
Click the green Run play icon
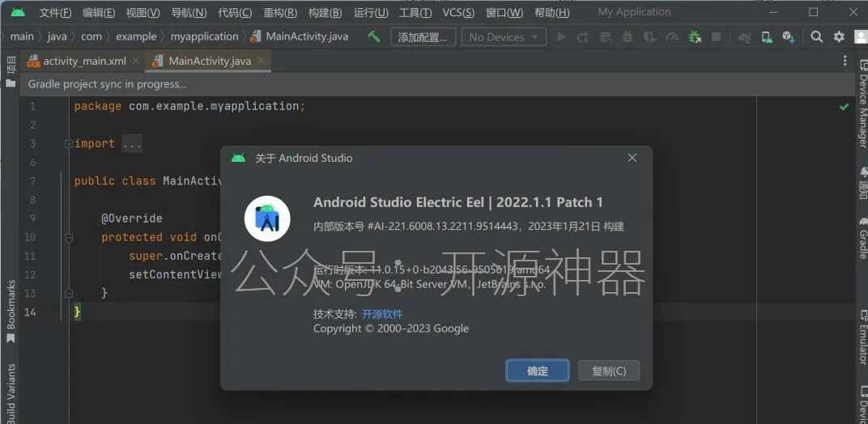[x=560, y=36]
